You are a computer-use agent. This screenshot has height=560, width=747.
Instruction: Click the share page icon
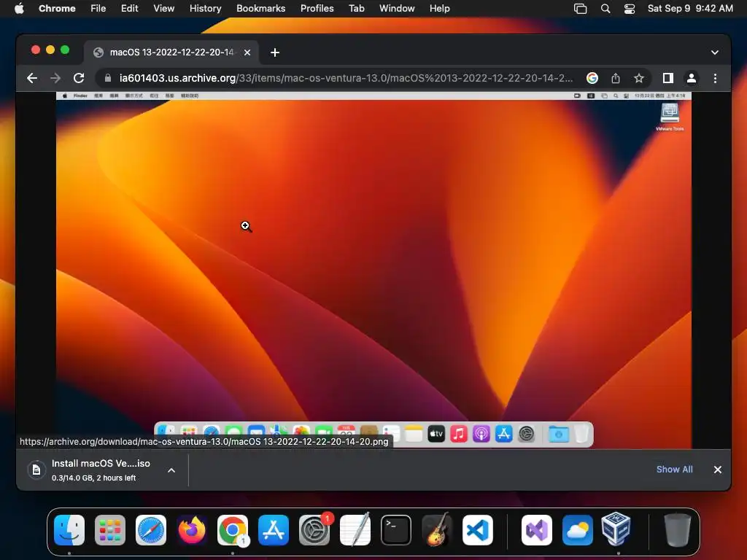(616, 78)
